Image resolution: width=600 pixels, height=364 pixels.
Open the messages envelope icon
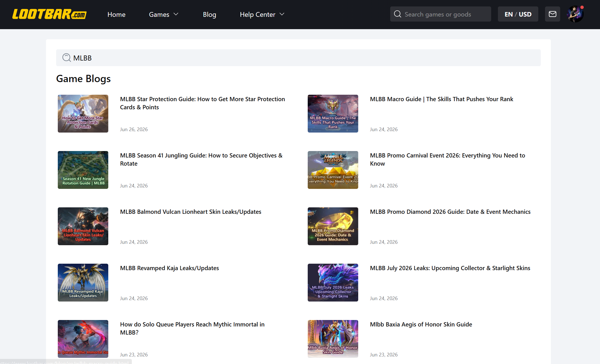coord(552,14)
